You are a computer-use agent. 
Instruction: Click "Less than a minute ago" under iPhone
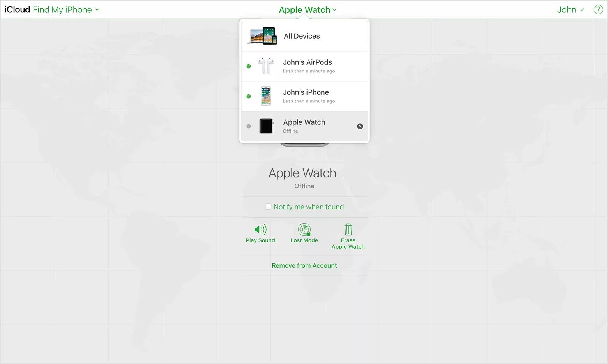point(309,101)
